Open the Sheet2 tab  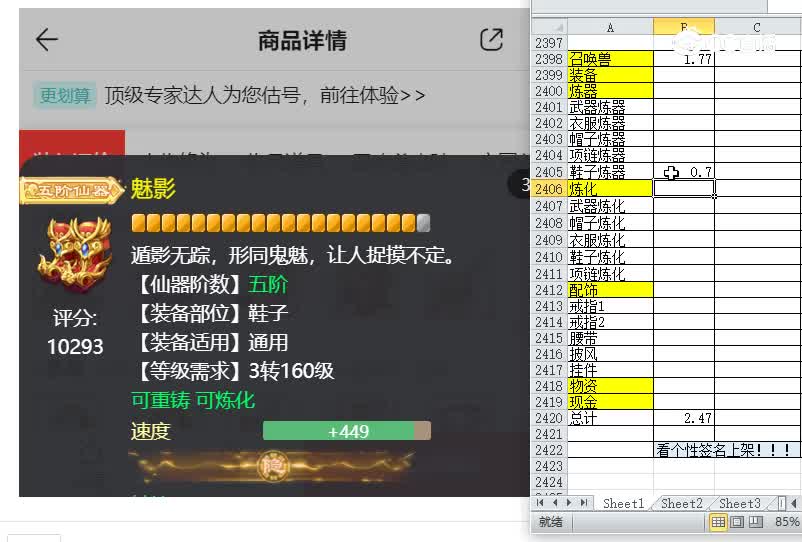[x=681, y=504]
